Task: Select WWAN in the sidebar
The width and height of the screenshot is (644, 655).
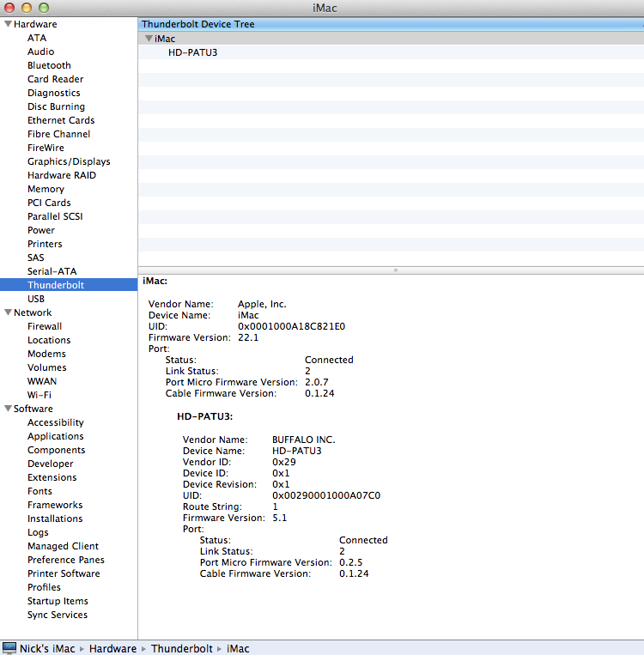Action: coord(42,381)
